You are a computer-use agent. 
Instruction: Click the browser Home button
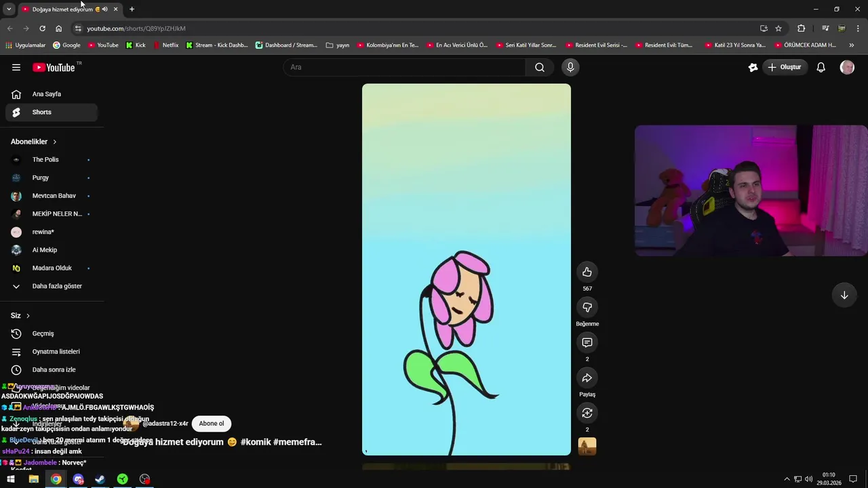pos(58,28)
